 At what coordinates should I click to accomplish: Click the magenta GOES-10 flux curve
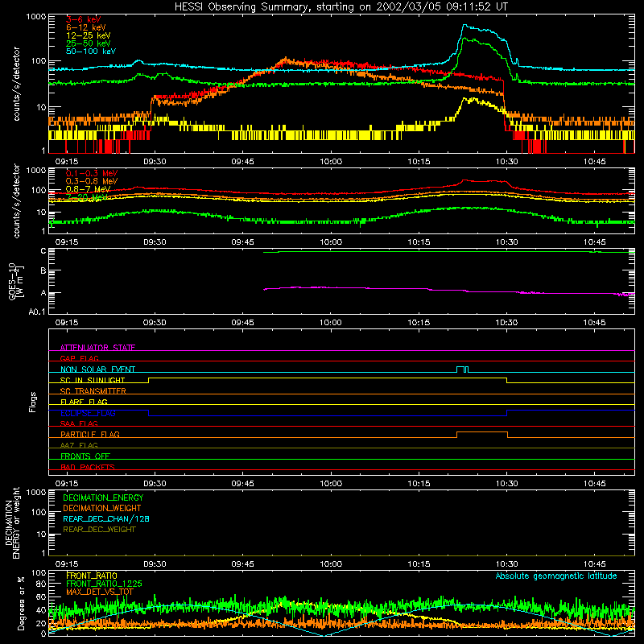tap(448, 290)
